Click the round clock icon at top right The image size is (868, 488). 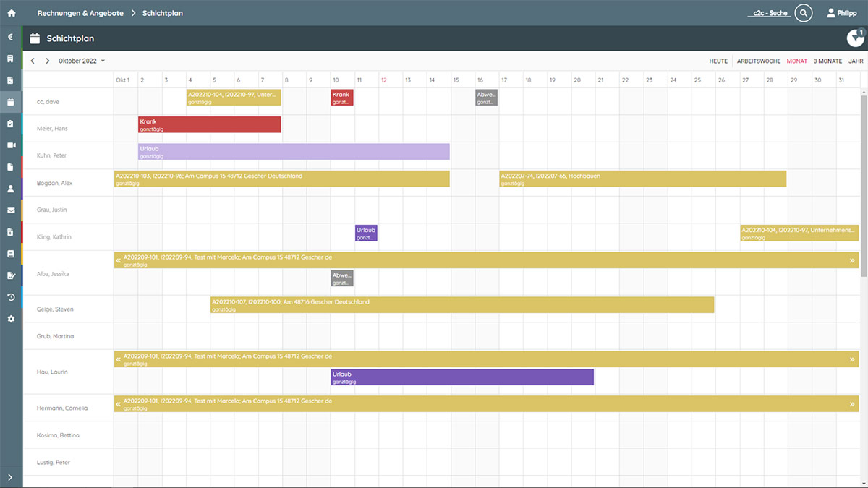pyautogui.click(x=855, y=38)
